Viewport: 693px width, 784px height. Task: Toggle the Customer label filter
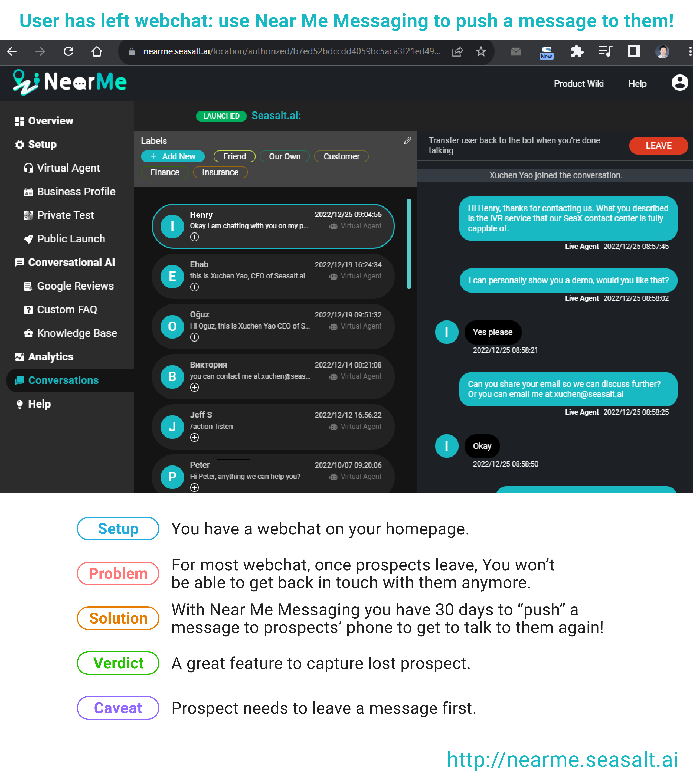341,156
